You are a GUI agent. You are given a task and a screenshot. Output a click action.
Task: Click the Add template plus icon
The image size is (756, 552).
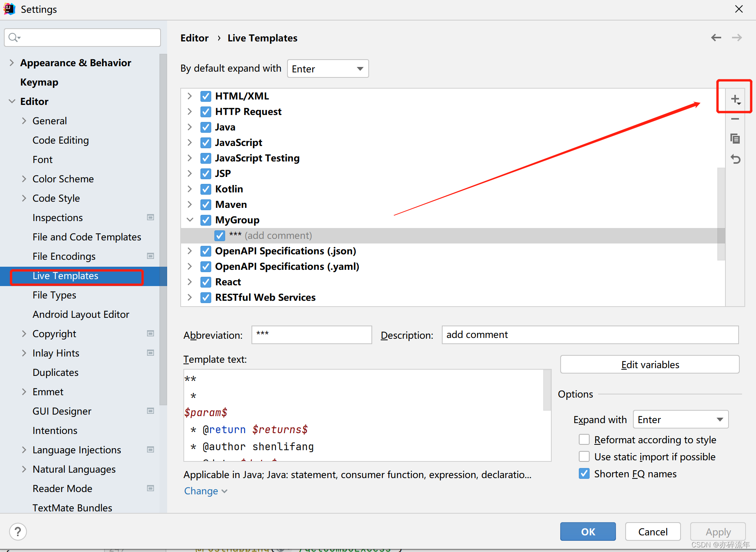(735, 99)
